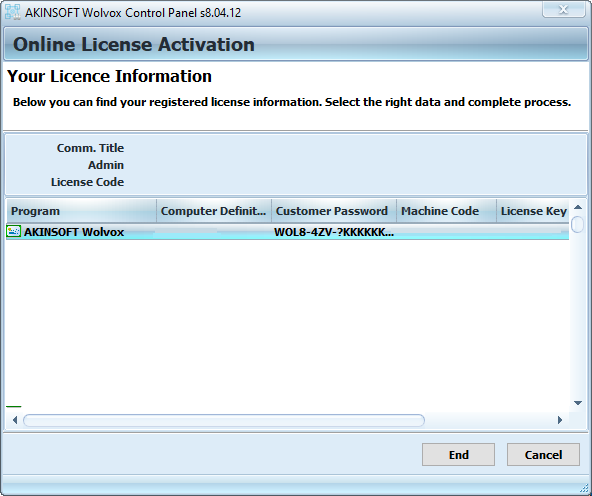Click the right arrow of horizontal scrollbar
Viewport: 592px width, 496px height.
click(x=560, y=420)
